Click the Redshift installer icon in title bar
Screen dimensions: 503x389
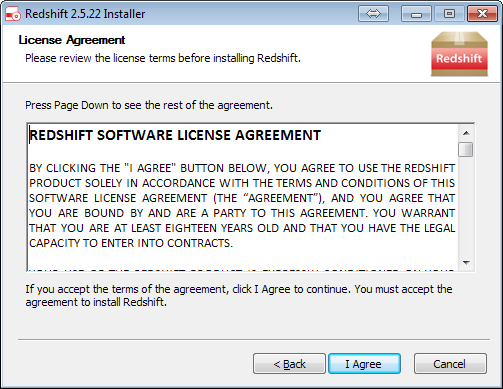(x=13, y=14)
